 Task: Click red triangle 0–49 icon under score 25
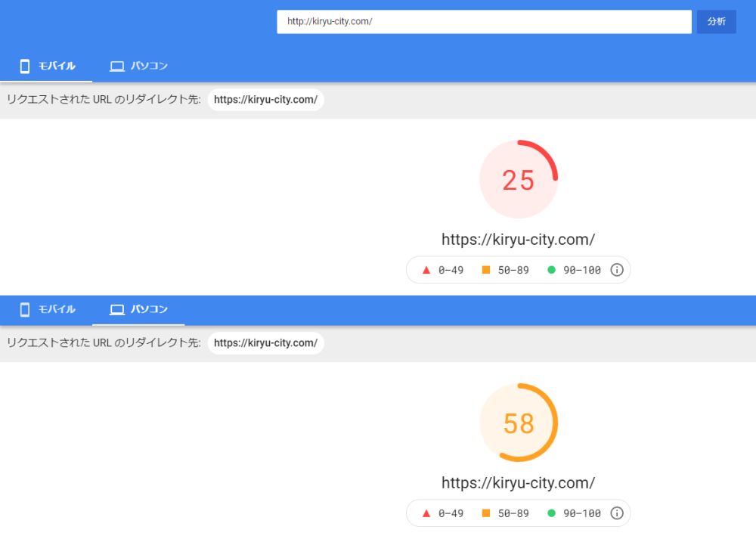426,270
